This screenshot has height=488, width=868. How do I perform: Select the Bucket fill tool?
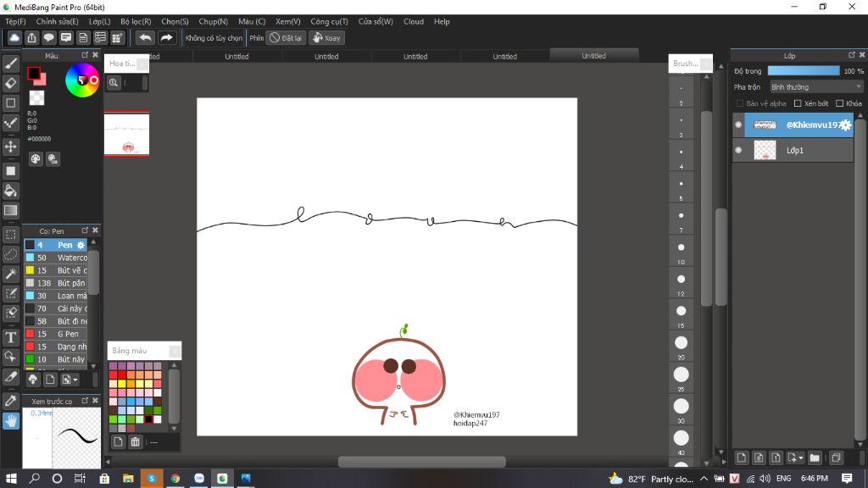(x=10, y=191)
